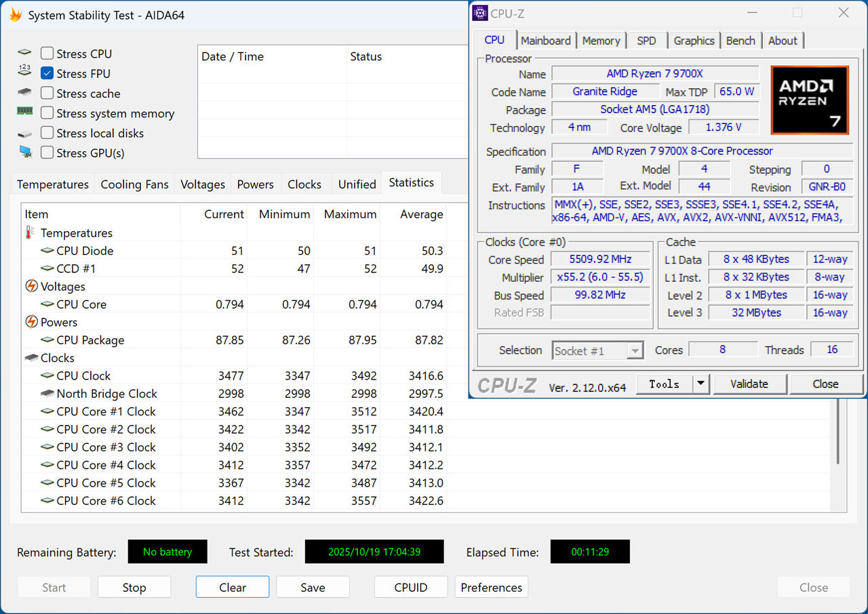The width and height of the screenshot is (868, 614).
Task: Switch to the Temperatures tab
Action: [53, 184]
